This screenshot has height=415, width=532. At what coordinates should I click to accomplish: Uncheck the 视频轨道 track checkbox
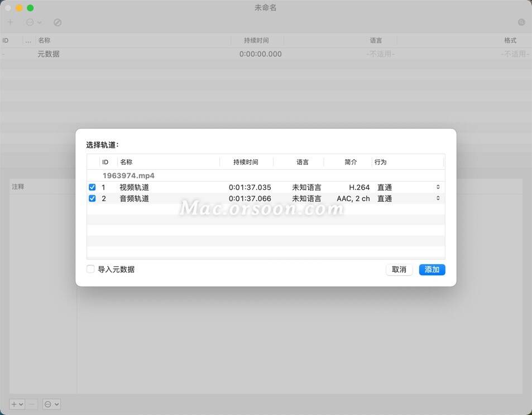tap(92, 187)
